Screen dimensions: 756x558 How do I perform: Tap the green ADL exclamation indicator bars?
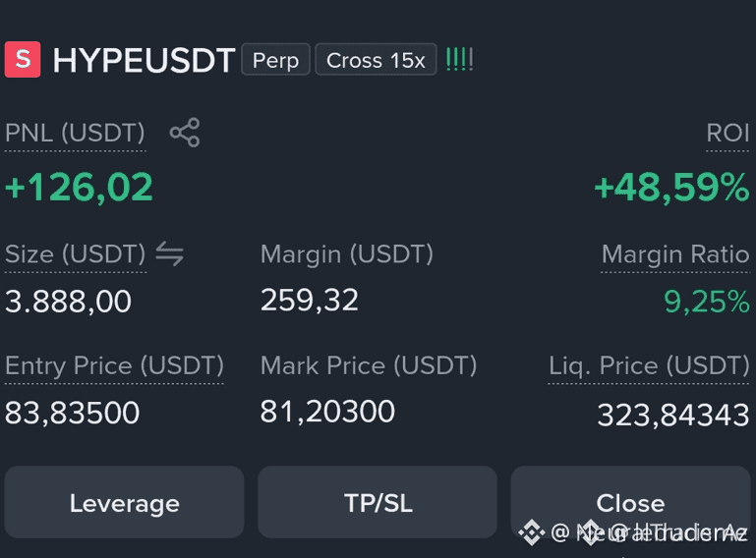459,60
